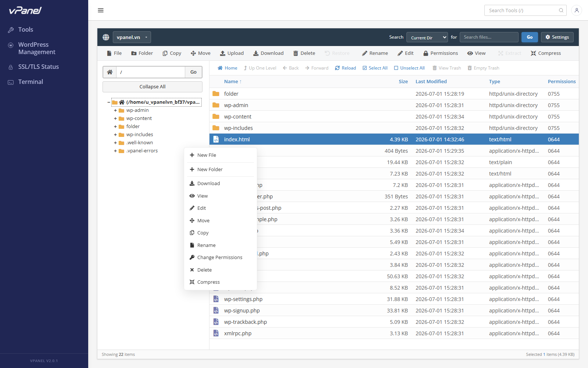Click the Copy toolbar button
The width and height of the screenshot is (588, 368).
(x=172, y=53)
